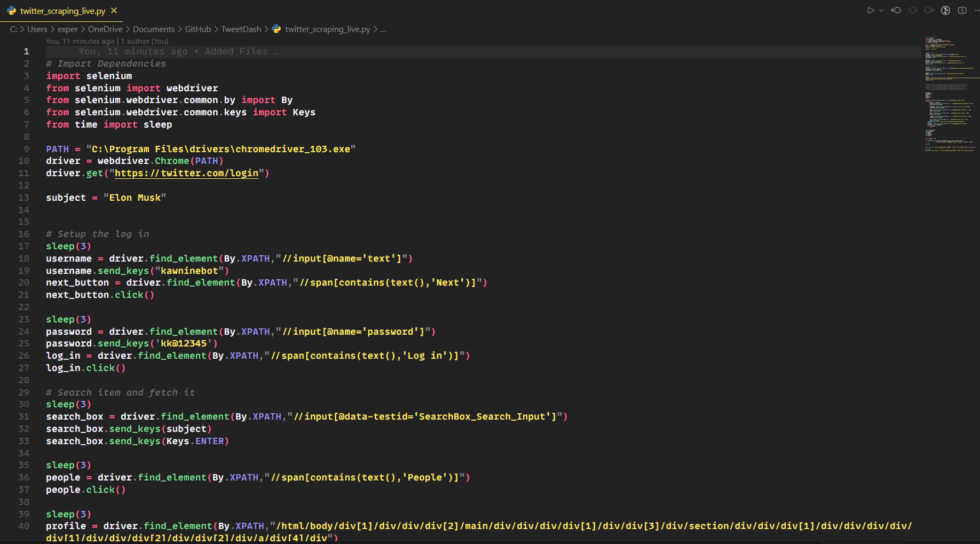This screenshot has height=544, width=980.
Task: Click the '# Setup the log in' comment
Action: pyautogui.click(x=98, y=234)
